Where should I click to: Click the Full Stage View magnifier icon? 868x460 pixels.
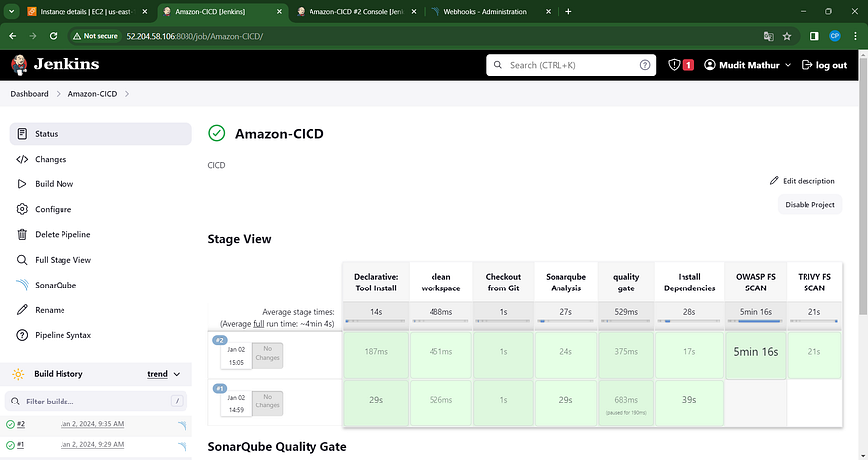[22, 260]
